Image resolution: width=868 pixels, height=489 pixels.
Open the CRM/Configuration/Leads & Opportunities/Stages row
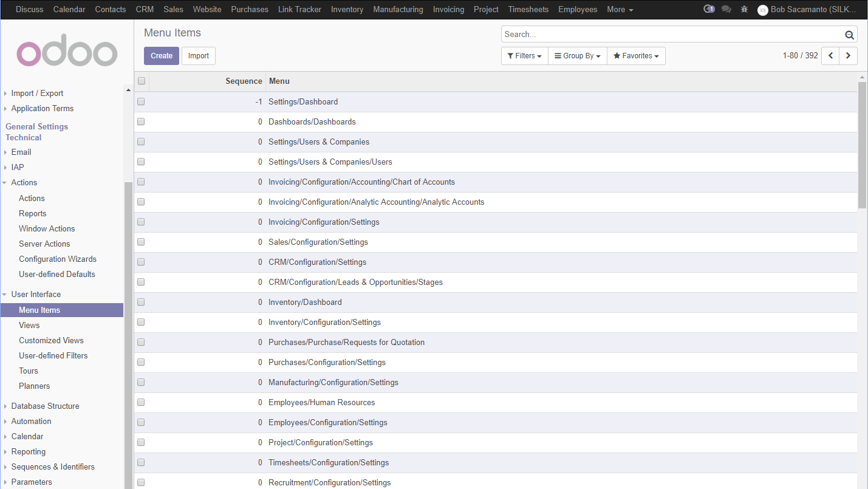point(496,282)
